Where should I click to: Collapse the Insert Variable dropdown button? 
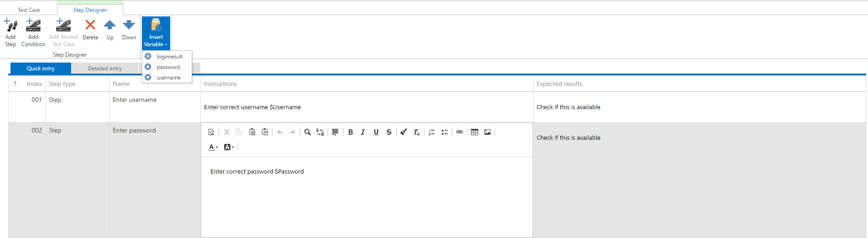click(156, 33)
